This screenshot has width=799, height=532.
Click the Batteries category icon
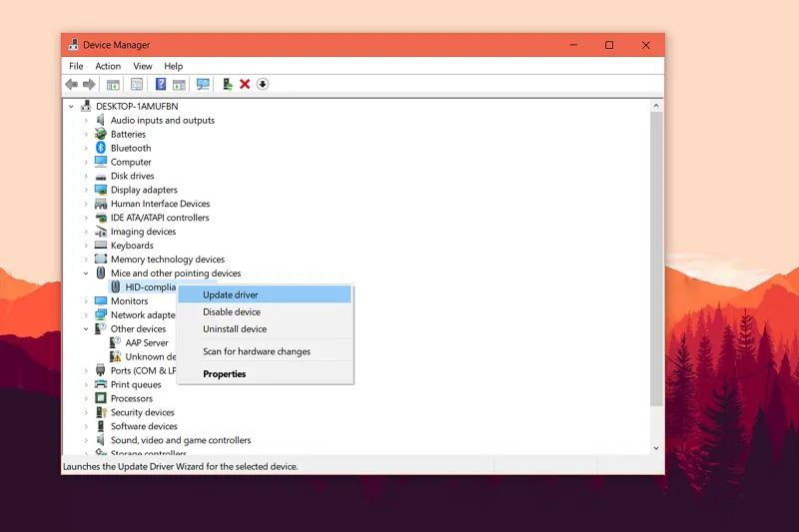coord(101,134)
